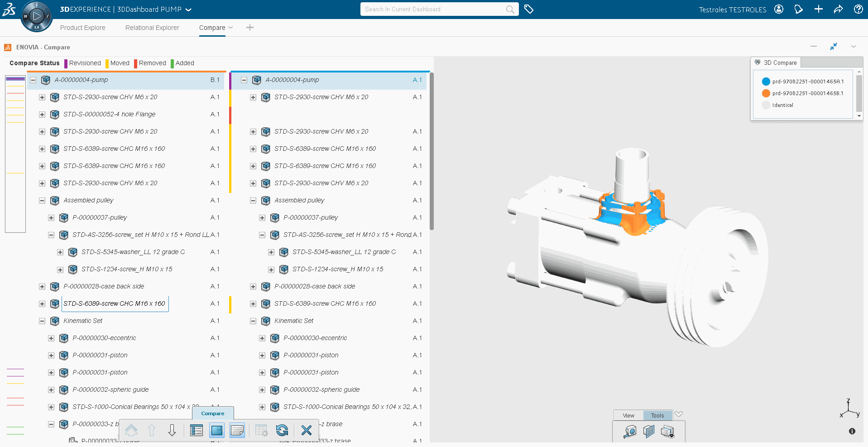Click the 3D compass play button
This screenshot has width=868, height=447.
coord(37,16)
